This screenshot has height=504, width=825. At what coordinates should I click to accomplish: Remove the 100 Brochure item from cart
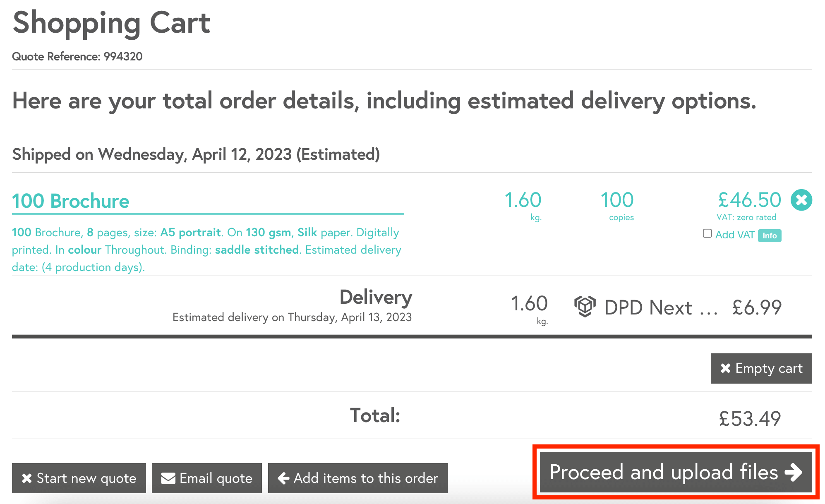coord(801,200)
